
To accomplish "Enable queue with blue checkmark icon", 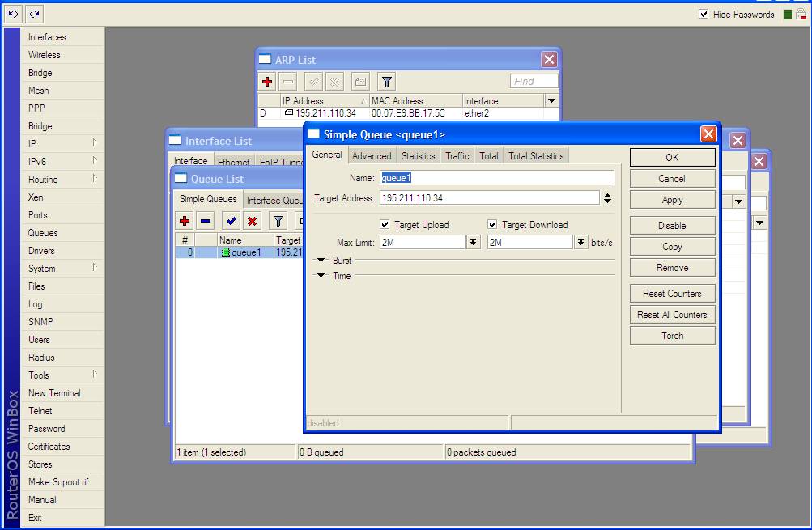I will (x=232, y=221).
